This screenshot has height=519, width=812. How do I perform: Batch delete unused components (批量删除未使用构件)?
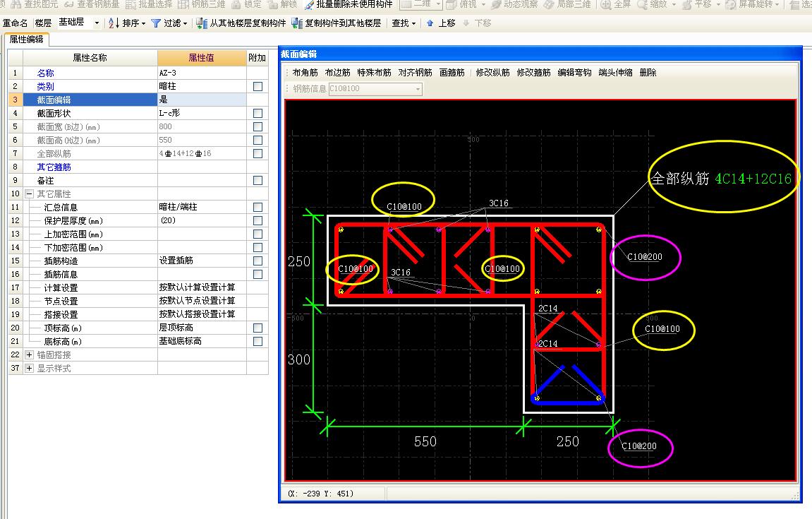click(x=349, y=4)
